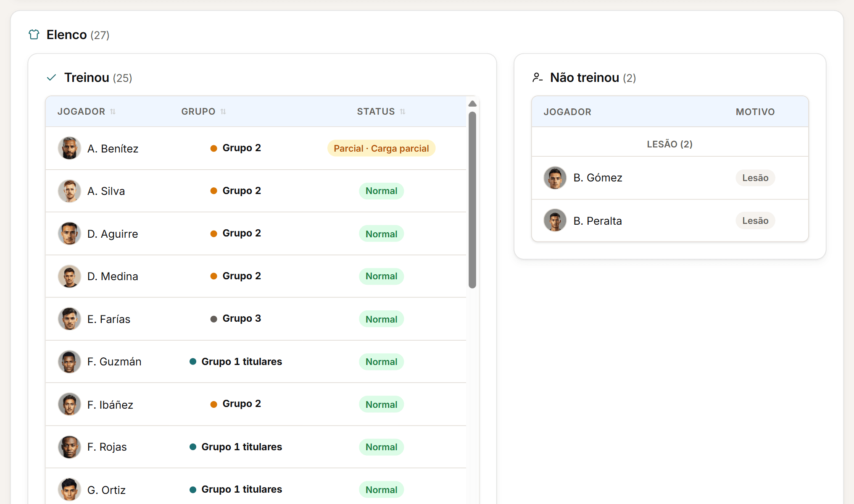Click the LESÃO (2) group header
This screenshot has height=504, width=854.
coord(670,144)
